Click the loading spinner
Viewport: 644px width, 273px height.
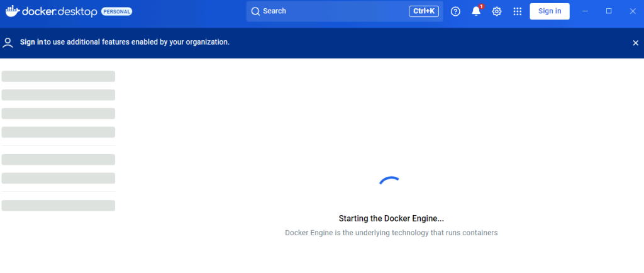tap(389, 181)
